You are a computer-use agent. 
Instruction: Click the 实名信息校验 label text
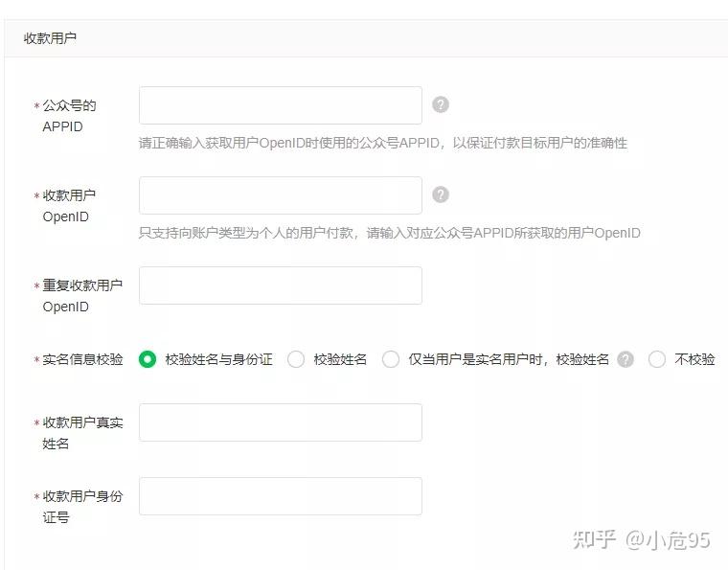pos(82,360)
